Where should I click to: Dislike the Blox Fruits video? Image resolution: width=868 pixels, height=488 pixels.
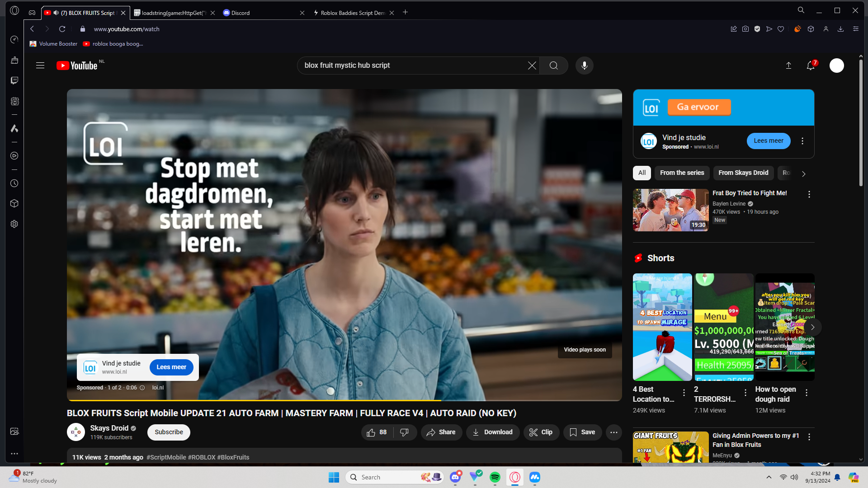[x=405, y=432]
